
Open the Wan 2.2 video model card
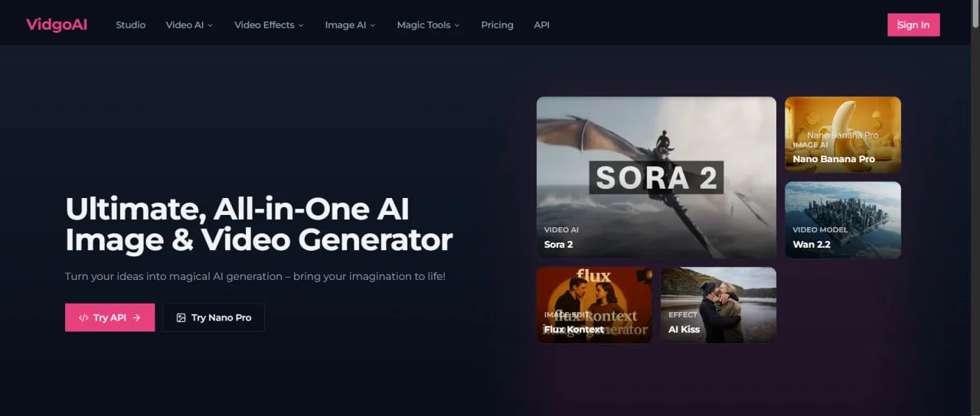pos(843,219)
